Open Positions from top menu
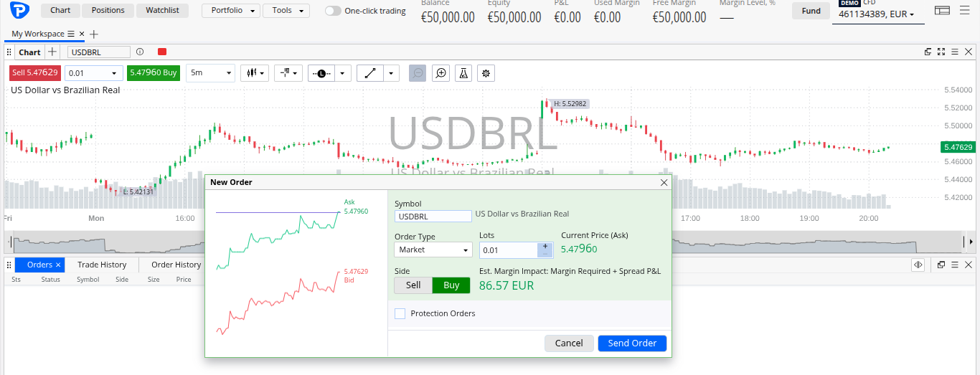 pyautogui.click(x=108, y=11)
